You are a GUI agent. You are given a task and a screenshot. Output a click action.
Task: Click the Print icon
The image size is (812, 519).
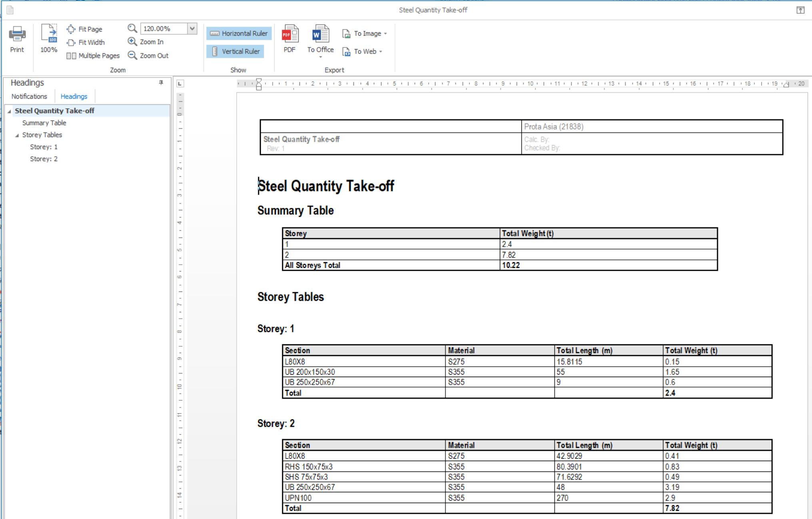(x=17, y=34)
